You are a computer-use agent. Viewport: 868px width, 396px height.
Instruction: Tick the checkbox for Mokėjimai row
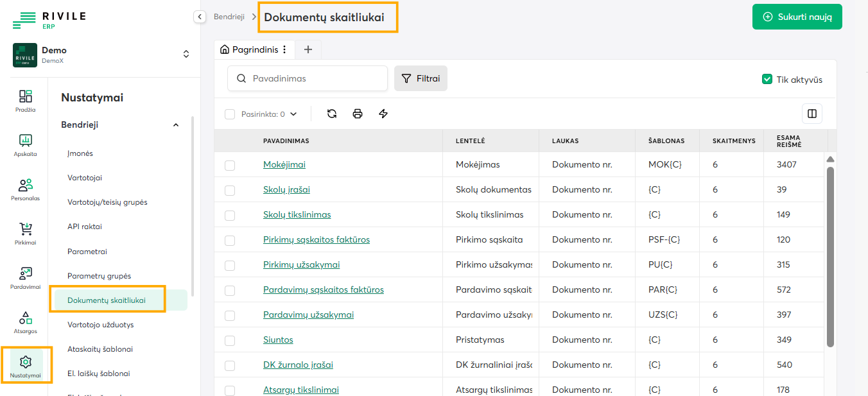[x=230, y=166]
